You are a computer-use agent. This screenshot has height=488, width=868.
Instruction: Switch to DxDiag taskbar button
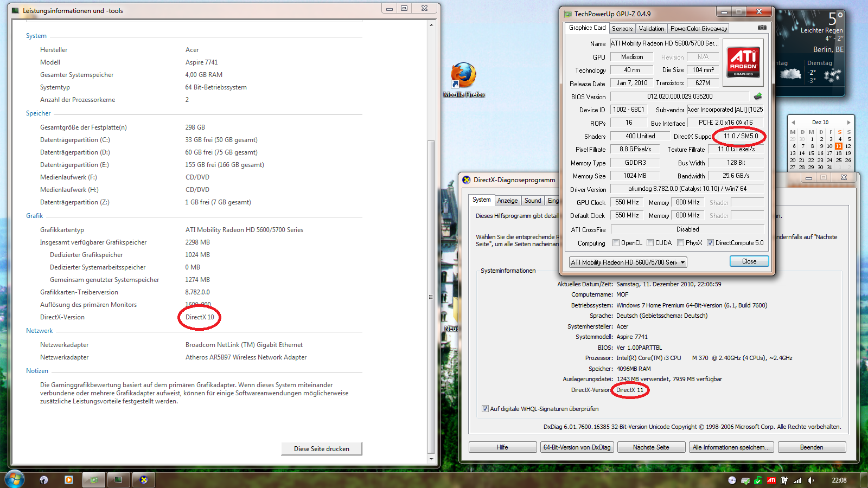144,480
